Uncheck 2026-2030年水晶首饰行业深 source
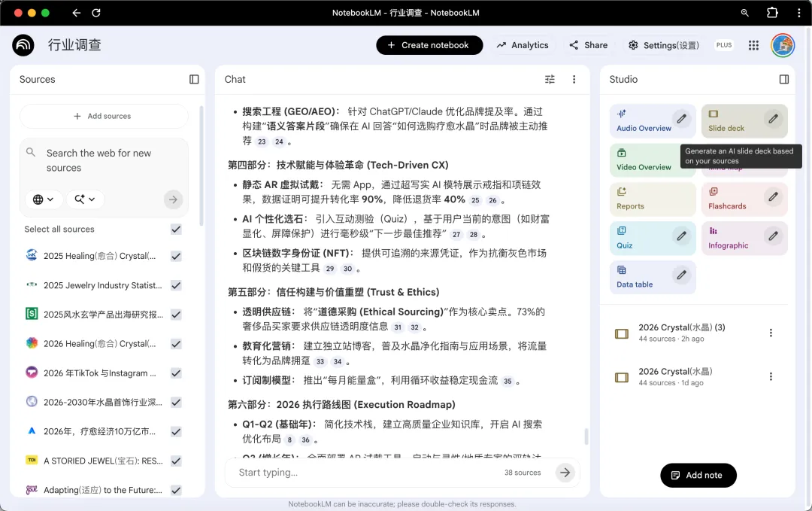The width and height of the screenshot is (812, 511). [x=176, y=402]
